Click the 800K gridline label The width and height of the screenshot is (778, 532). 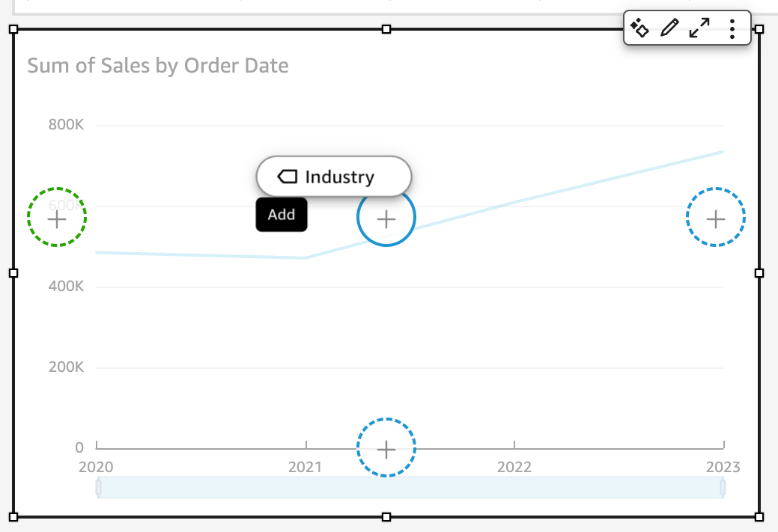pos(67,124)
